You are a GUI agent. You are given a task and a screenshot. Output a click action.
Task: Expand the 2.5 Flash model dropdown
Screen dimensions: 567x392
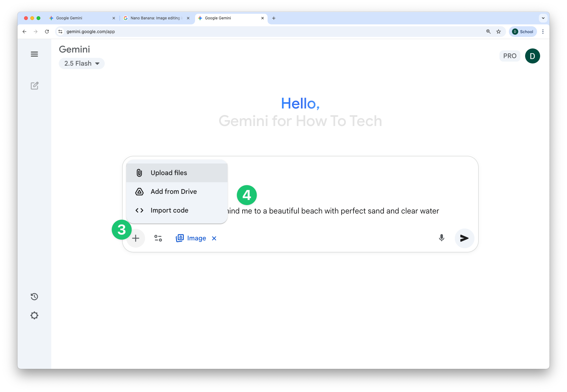(82, 63)
